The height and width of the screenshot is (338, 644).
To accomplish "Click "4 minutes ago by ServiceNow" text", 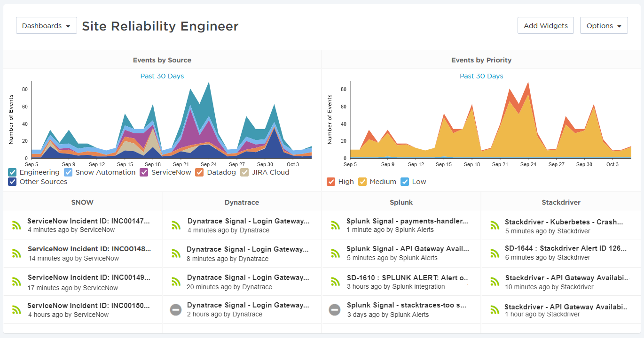I will 71,230.
